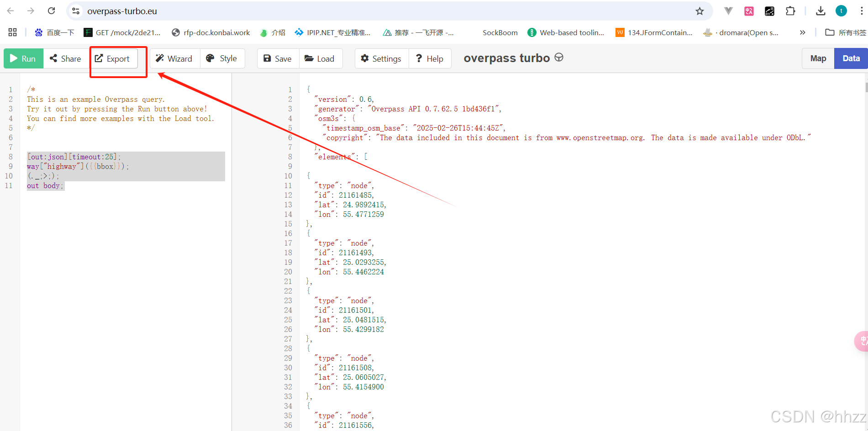Open the Share dialog

65,58
